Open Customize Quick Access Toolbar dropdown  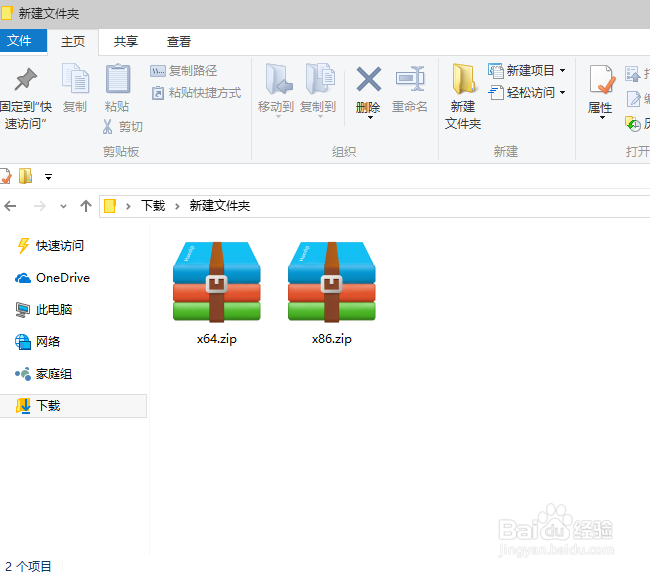pos(49,177)
